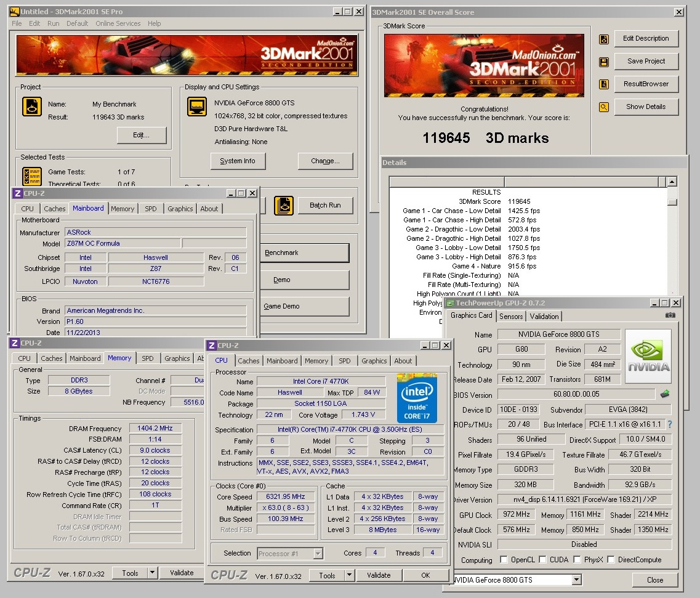Click the Edit... project button

point(141,135)
